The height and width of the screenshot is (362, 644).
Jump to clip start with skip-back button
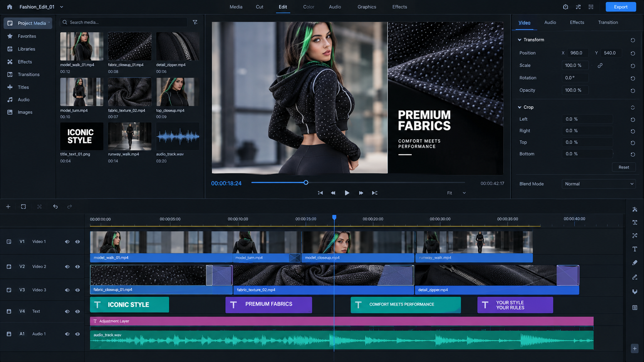[320, 193]
